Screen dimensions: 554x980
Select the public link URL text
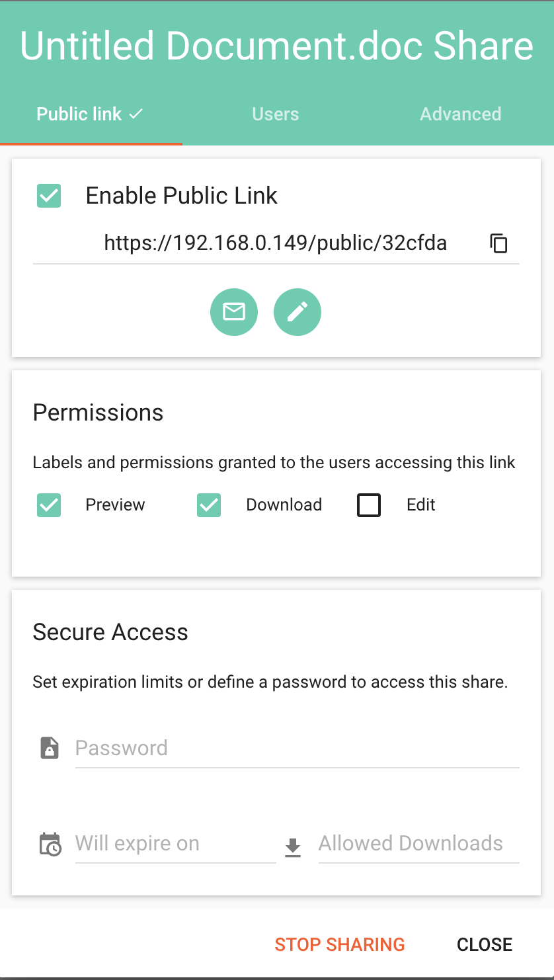(276, 243)
